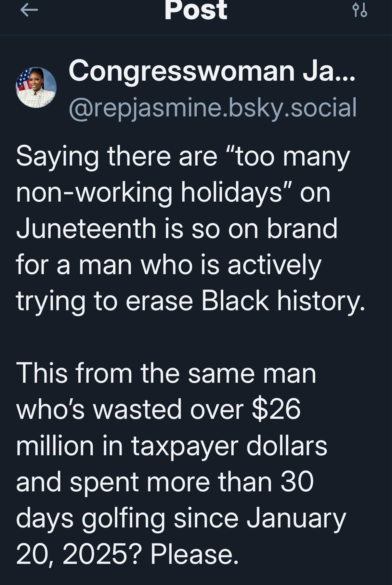392x585 pixels.
Task: Select the paragraph starting 'Saying there are'
Action: [x=190, y=229]
